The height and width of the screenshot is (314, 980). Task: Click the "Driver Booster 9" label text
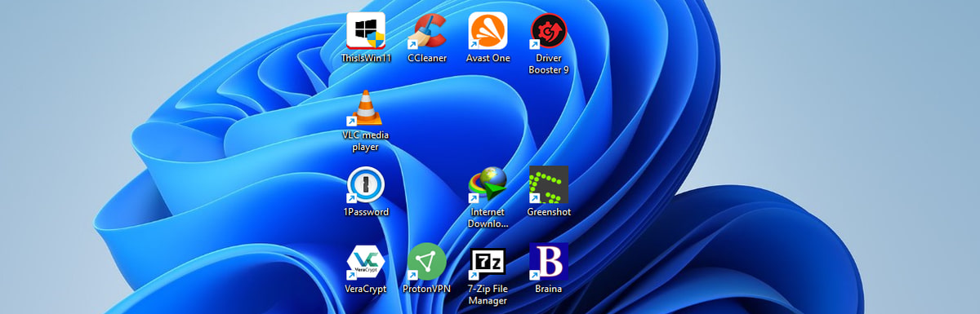(x=549, y=64)
